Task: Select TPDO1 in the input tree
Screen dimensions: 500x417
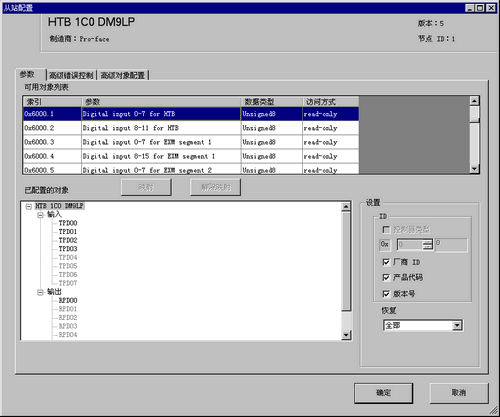Action: (68, 232)
